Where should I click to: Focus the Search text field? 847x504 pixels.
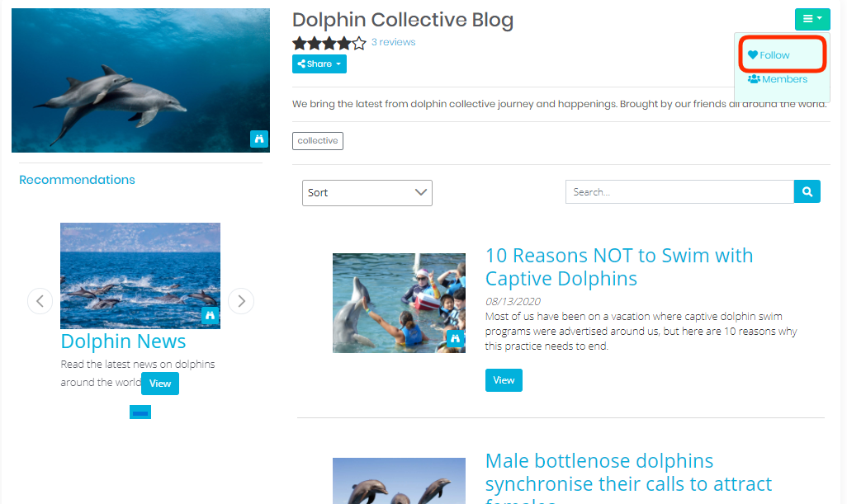pos(679,192)
